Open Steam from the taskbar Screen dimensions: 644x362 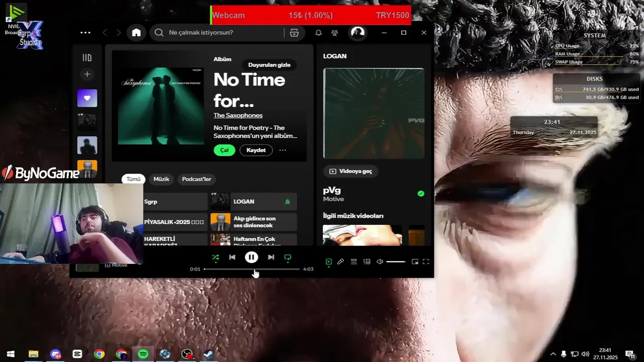click(208, 354)
